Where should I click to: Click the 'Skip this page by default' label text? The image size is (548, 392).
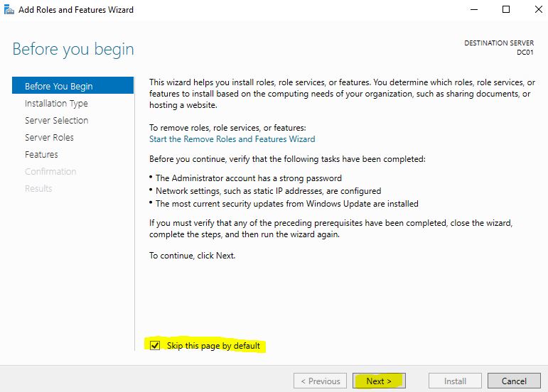[213, 346]
